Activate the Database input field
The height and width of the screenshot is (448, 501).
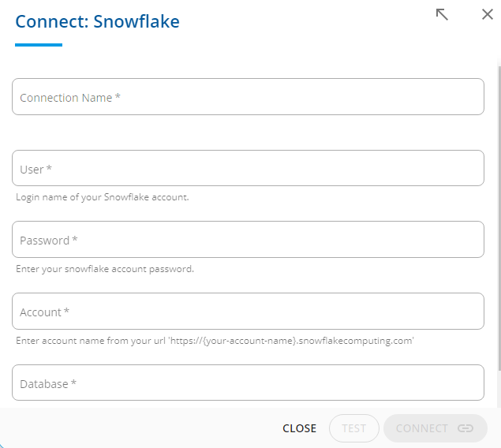pyautogui.click(x=248, y=383)
